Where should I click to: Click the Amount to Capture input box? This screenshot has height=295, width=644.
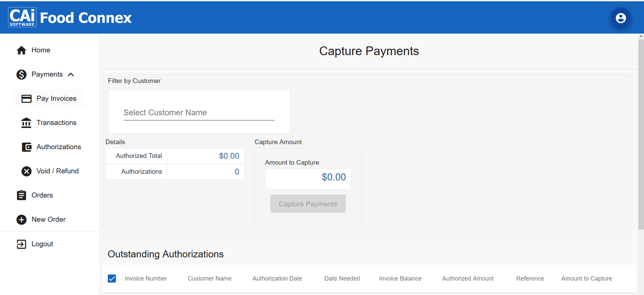coord(308,179)
